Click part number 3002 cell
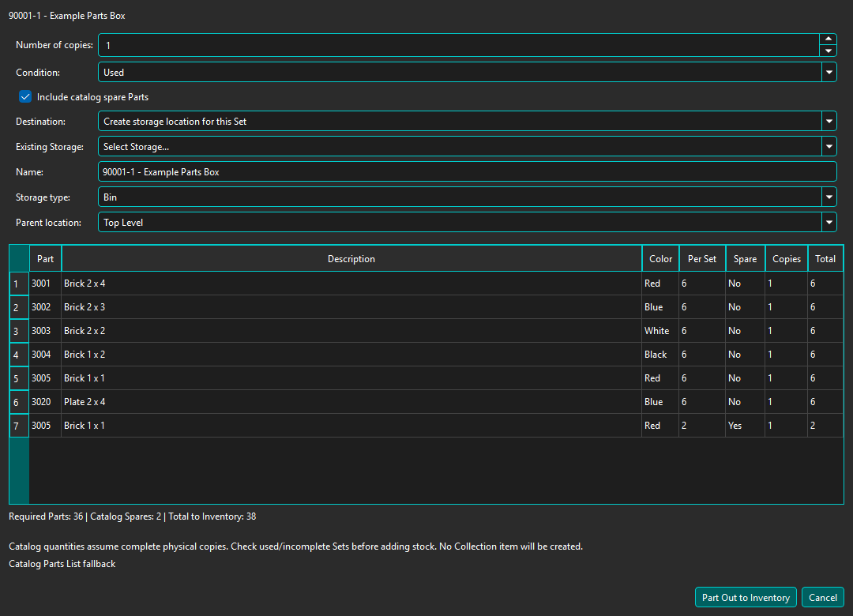This screenshot has width=853, height=616. tap(45, 307)
